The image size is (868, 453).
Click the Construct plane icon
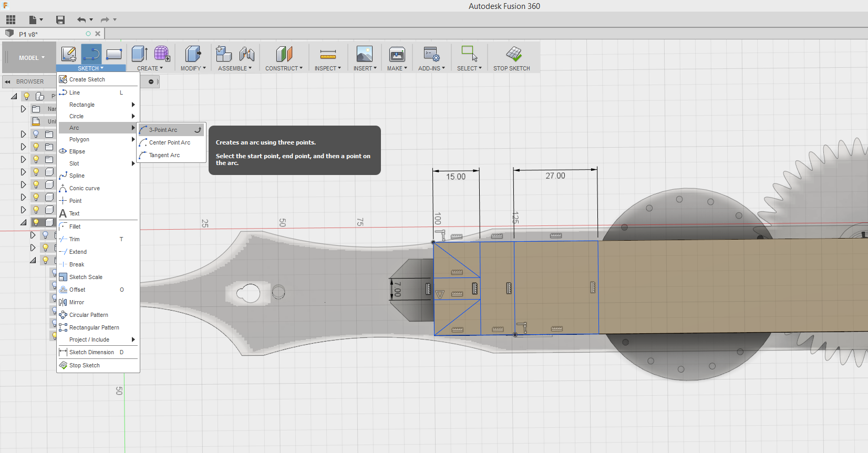coord(284,54)
